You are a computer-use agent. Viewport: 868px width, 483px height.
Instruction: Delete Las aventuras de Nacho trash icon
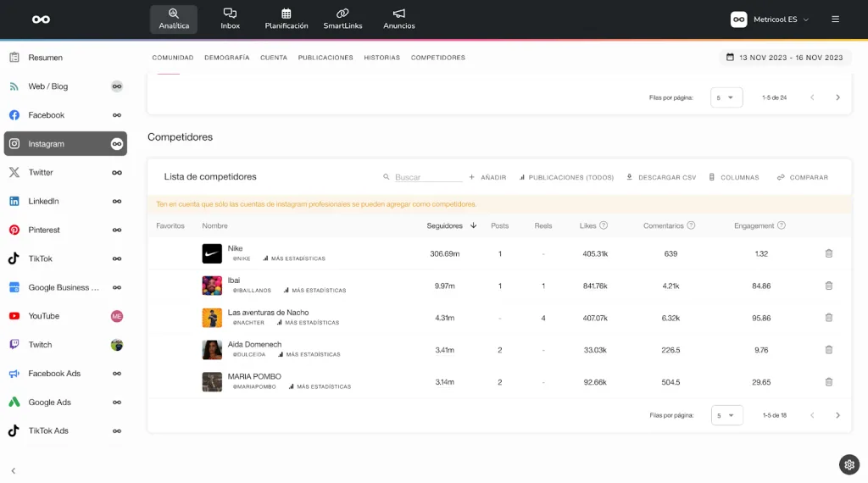pos(829,318)
